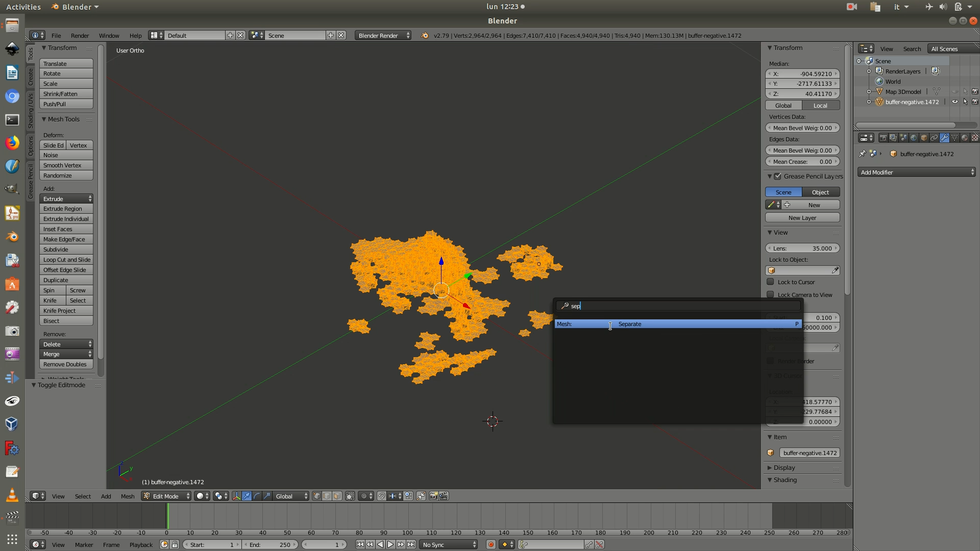
Task: Open Terminal from the dock
Action: click(x=12, y=119)
